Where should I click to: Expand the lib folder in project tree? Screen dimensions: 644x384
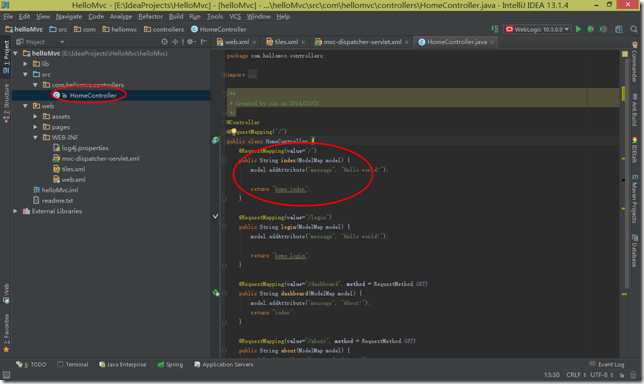pos(25,64)
